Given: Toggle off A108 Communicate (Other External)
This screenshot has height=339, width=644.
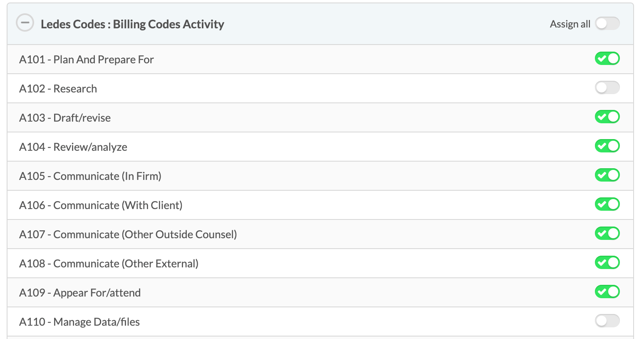Looking at the screenshot, I should pos(607,263).
